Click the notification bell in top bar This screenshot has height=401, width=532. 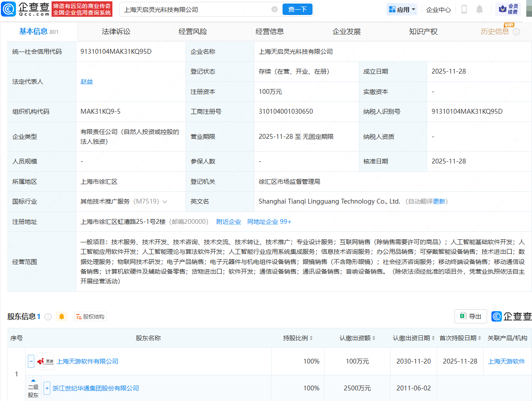[x=480, y=9]
